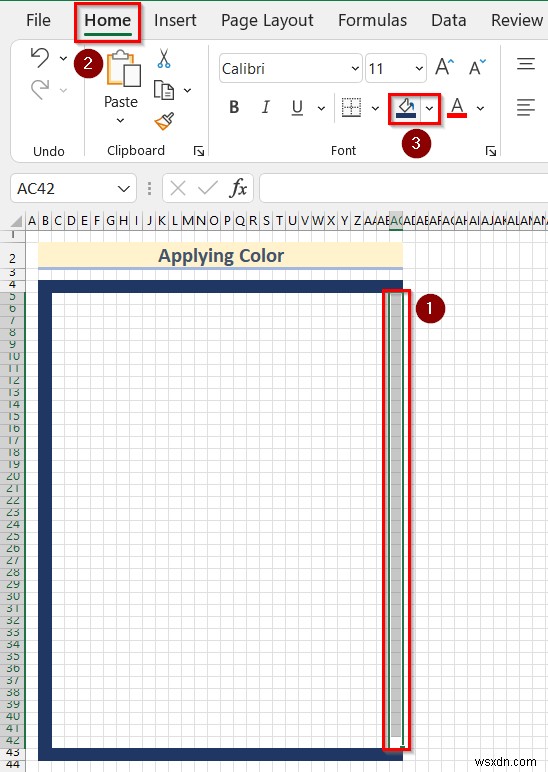Select row 44 header
The width and height of the screenshot is (548, 772).
tap(12, 765)
